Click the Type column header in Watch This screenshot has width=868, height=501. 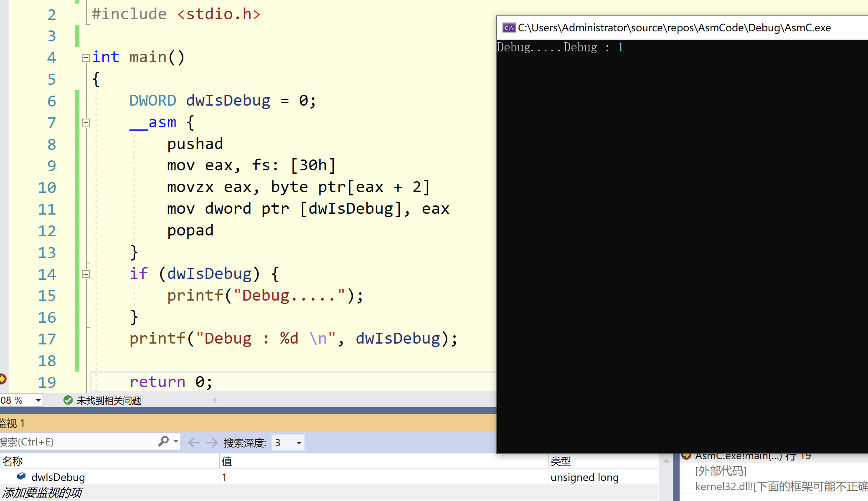pyautogui.click(x=603, y=461)
